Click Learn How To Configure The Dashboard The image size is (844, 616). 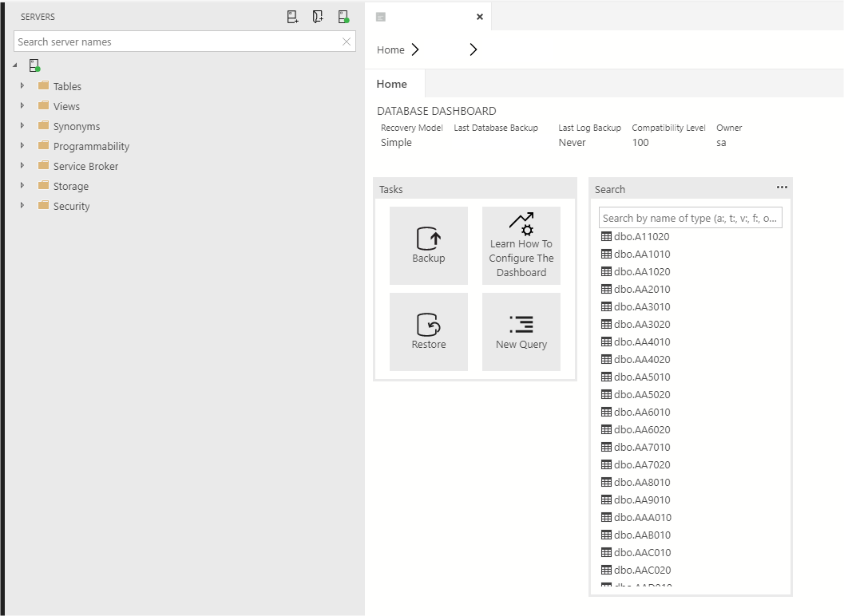pyautogui.click(x=521, y=245)
